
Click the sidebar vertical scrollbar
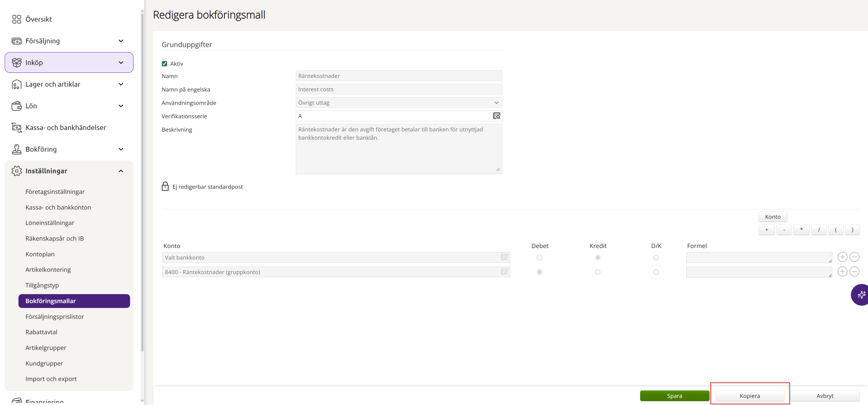coord(142,182)
